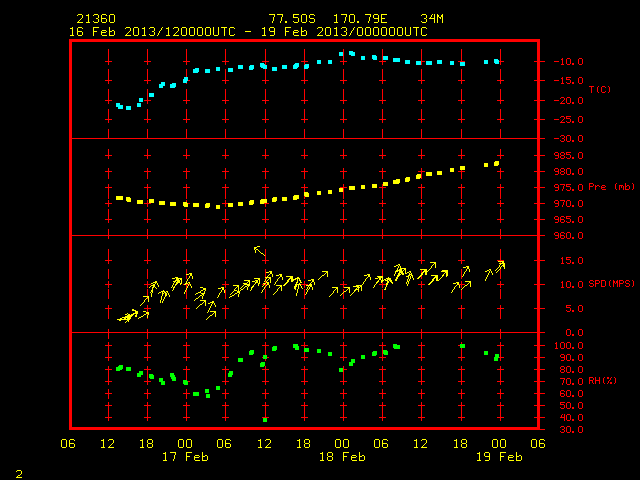The width and height of the screenshot is (640, 480).
Task: Click the 77.50S latitude label
Action: click(x=292, y=19)
